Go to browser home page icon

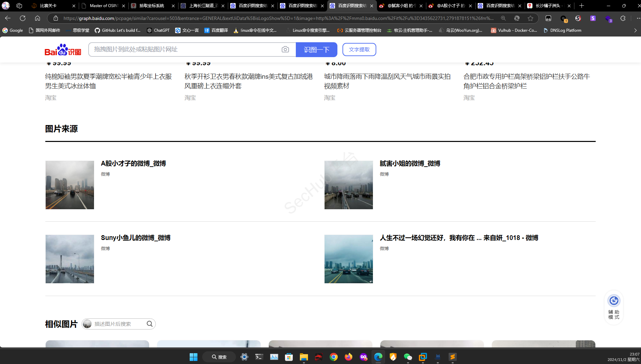pyautogui.click(x=38, y=18)
